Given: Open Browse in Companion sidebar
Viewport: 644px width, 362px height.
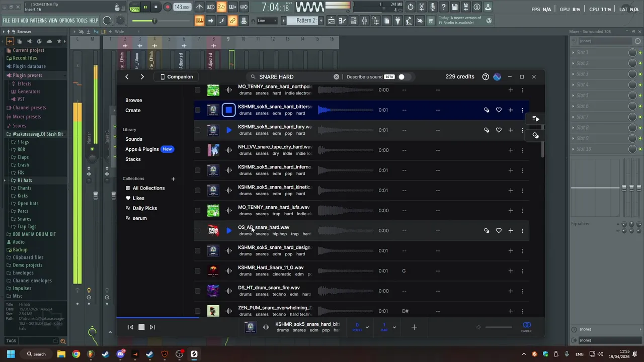Looking at the screenshot, I should point(134,100).
